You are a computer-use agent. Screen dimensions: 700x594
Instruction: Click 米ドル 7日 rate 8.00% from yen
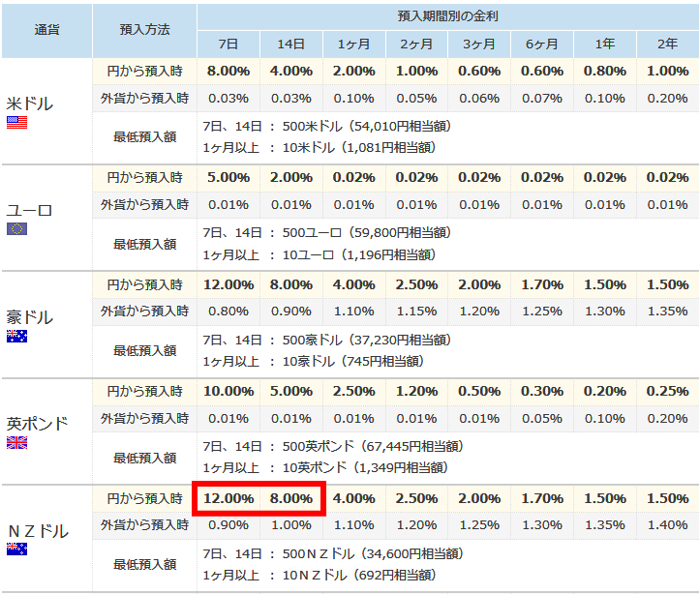pyautogui.click(x=228, y=71)
